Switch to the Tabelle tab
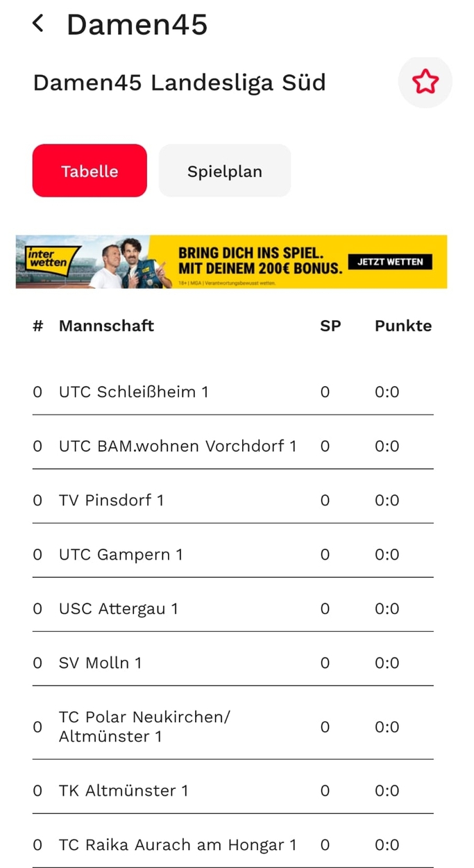The image size is (474, 868). 90,171
